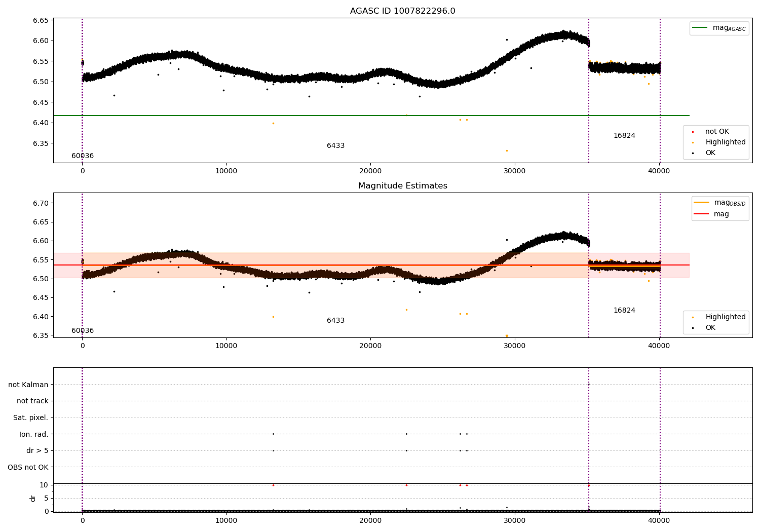Click the green line sample in the top legend
760x532 pixels.
[x=700, y=28]
